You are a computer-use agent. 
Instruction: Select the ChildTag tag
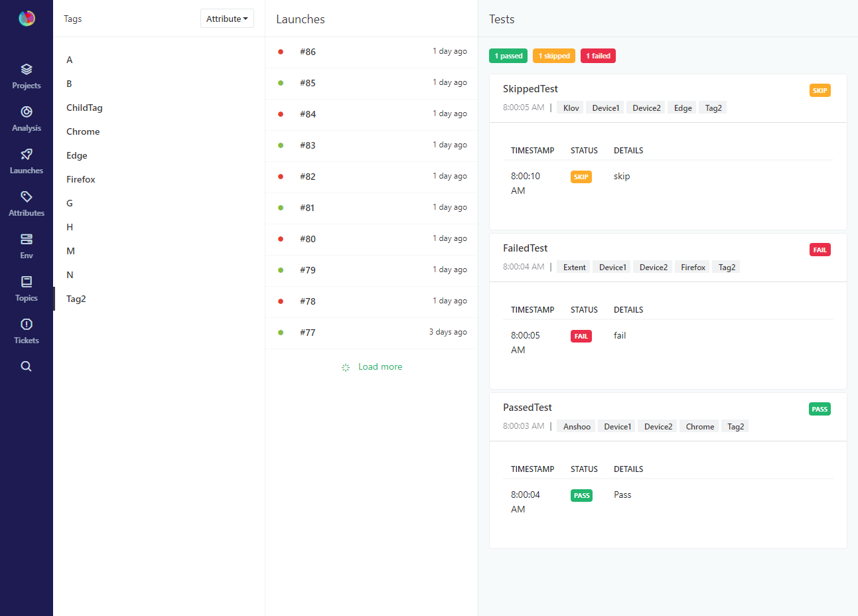tap(159, 108)
